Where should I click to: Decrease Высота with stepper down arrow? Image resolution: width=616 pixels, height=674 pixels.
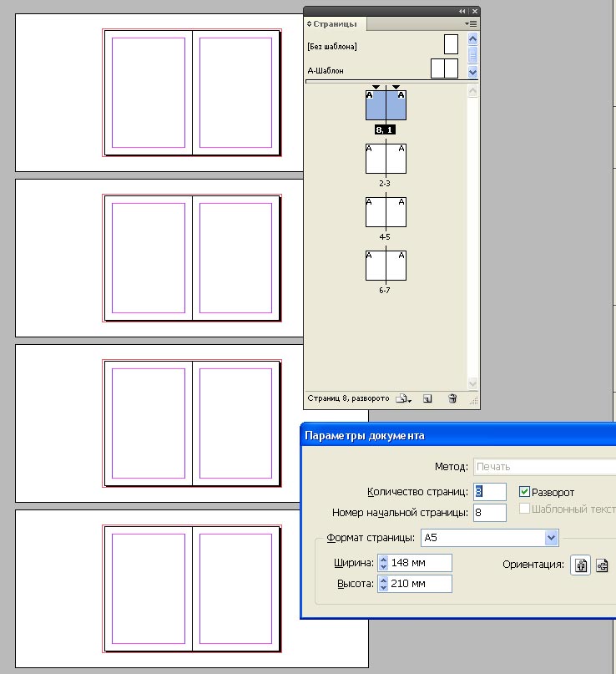coord(383,588)
